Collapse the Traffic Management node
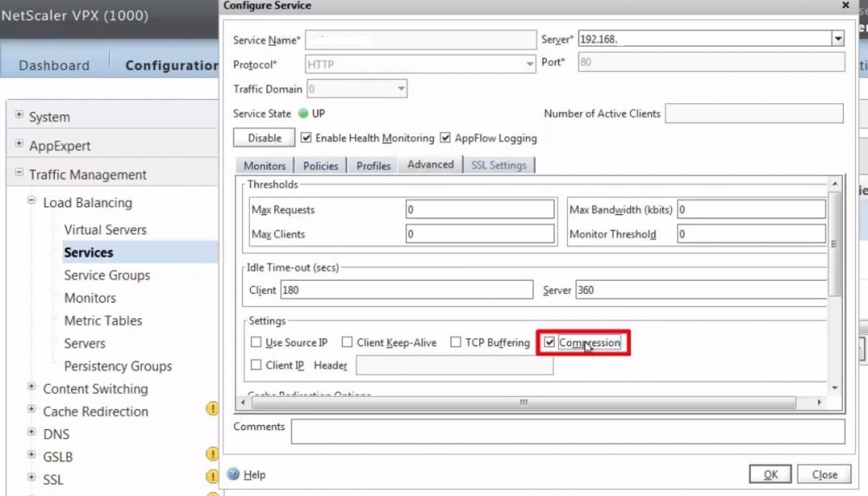The width and height of the screenshot is (868, 496). coord(19,172)
